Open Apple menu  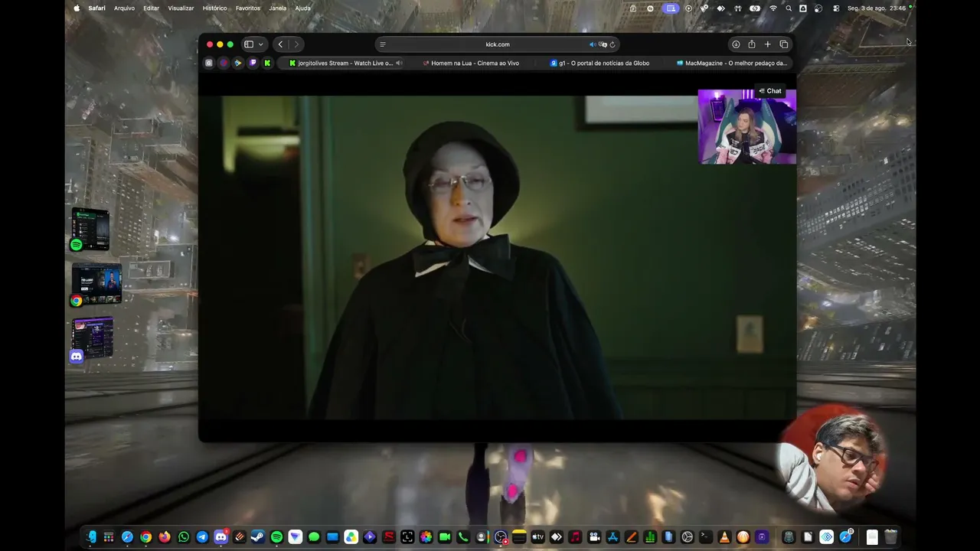tap(77, 8)
